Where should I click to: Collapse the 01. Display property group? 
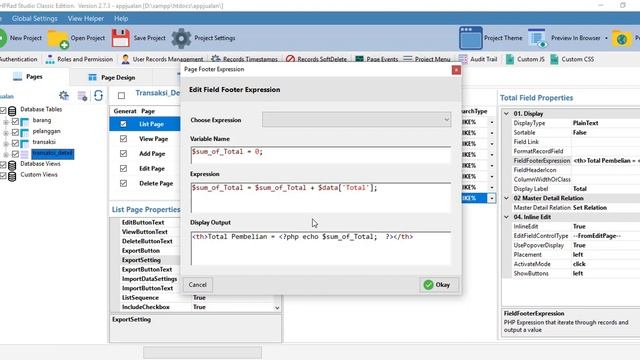[x=507, y=113]
